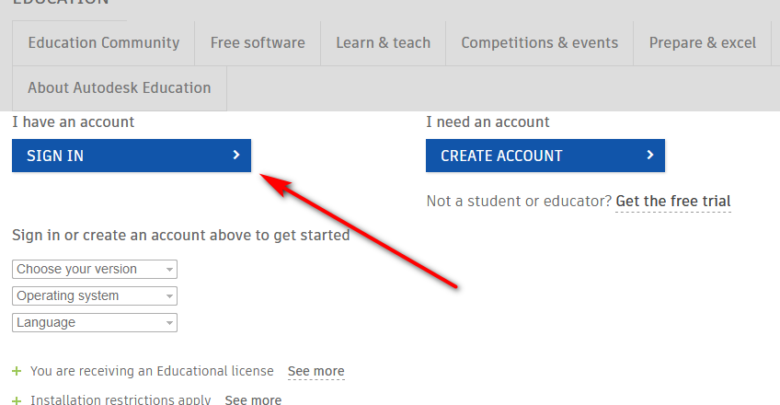Switch to the Education Community tab
The image size is (780, 405).
click(104, 43)
